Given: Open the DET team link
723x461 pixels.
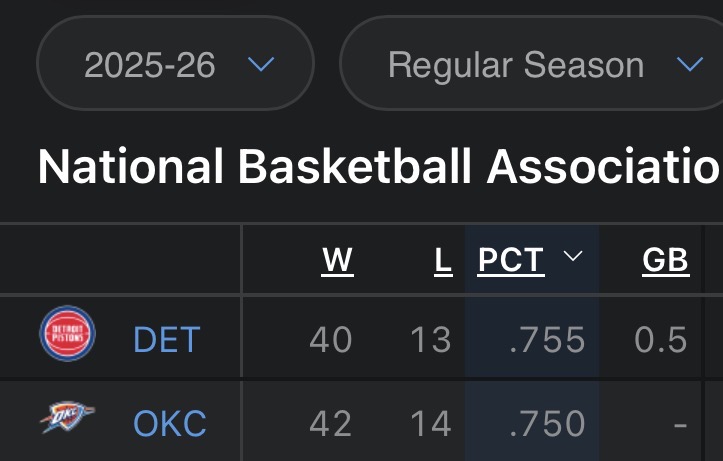Looking at the screenshot, I should tap(167, 340).
